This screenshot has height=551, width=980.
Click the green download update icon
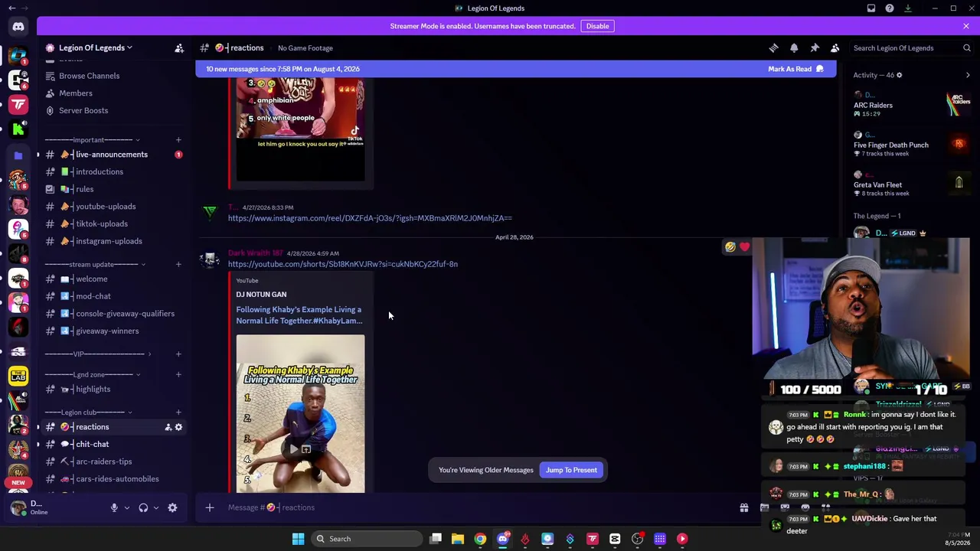tap(908, 8)
